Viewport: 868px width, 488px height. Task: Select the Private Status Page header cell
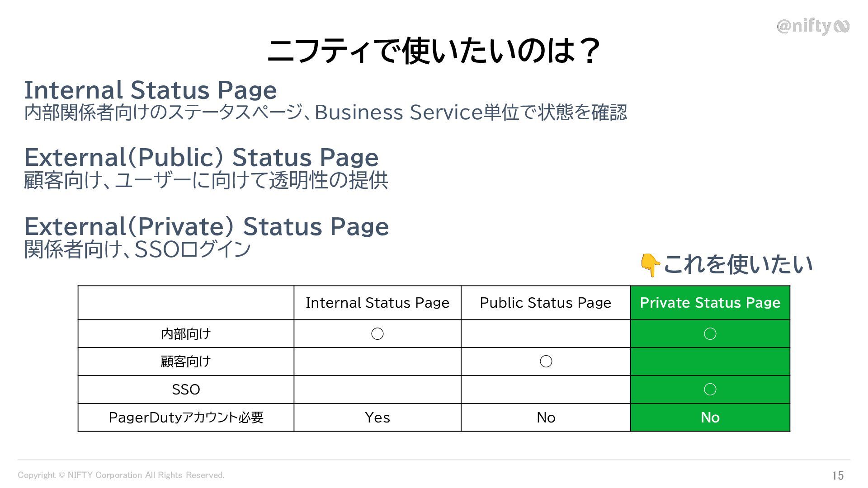[710, 303]
